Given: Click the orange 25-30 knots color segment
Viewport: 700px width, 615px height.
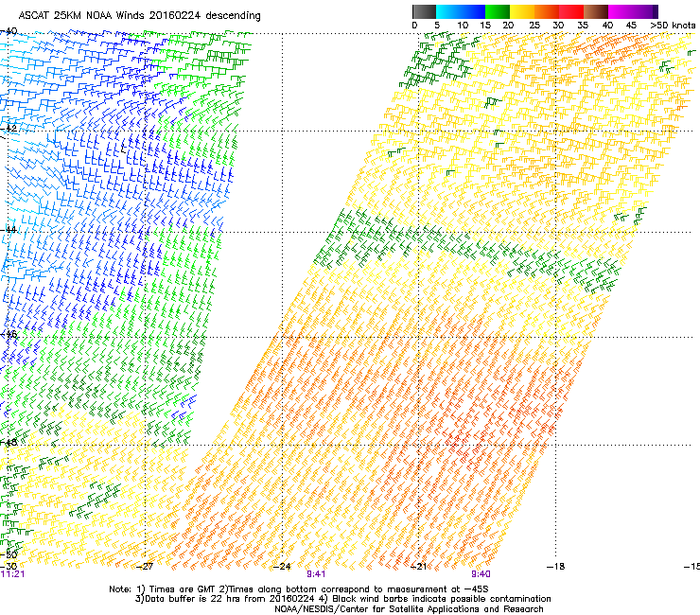Looking at the screenshot, I should 547,11.
